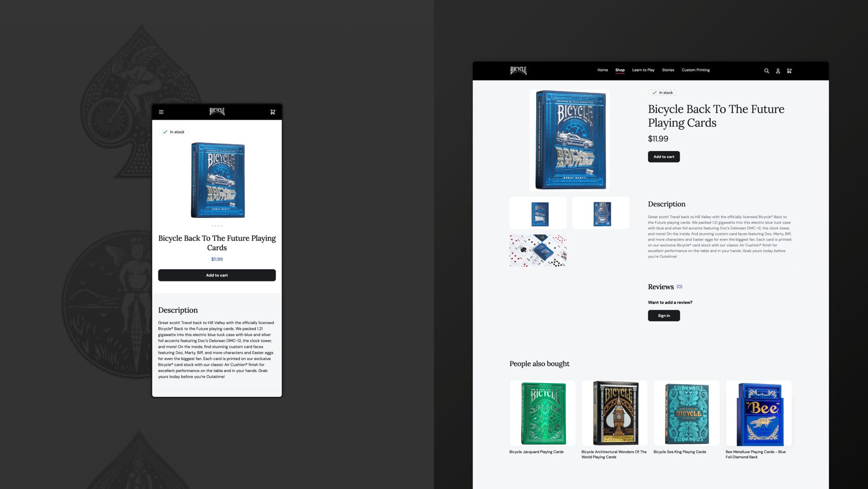Click the Sign In button for reviews
The image size is (868, 489).
663,315
